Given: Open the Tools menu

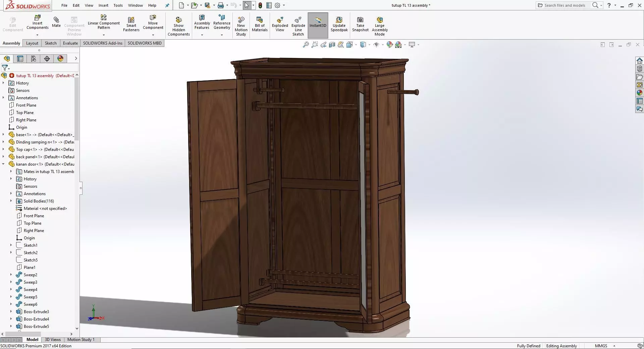Looking at the screenshot, I should tap(118, 5).
